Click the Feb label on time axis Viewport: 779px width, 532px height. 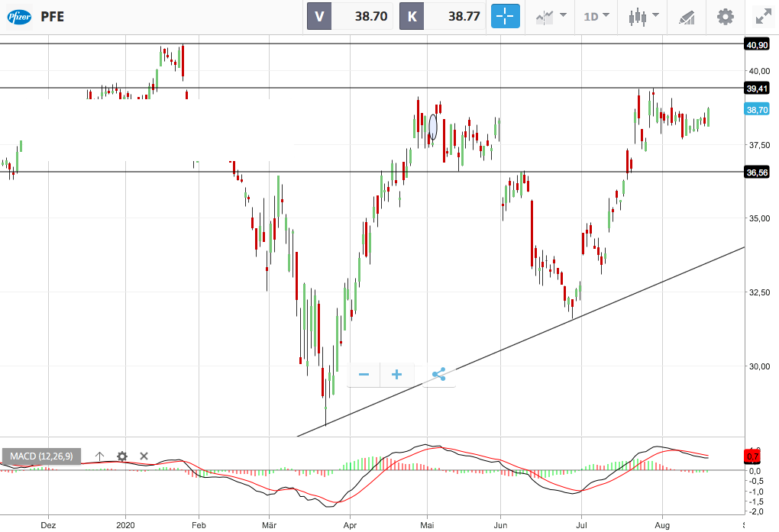pos(199,525)
